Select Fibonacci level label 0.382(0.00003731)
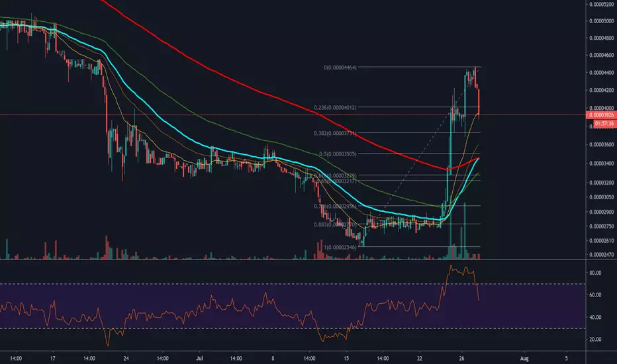The width and height of the screenshot is (617, 364). point(335,134)
